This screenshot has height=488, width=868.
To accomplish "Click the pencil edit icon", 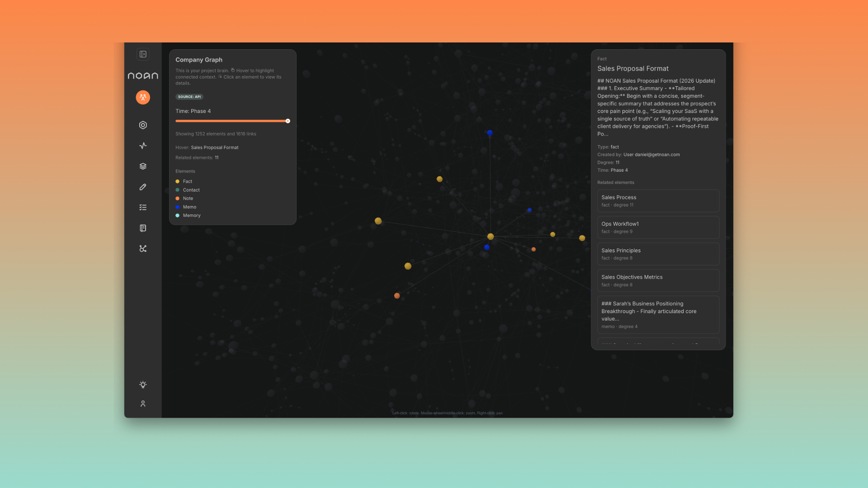I will click(x=143, y=187).
